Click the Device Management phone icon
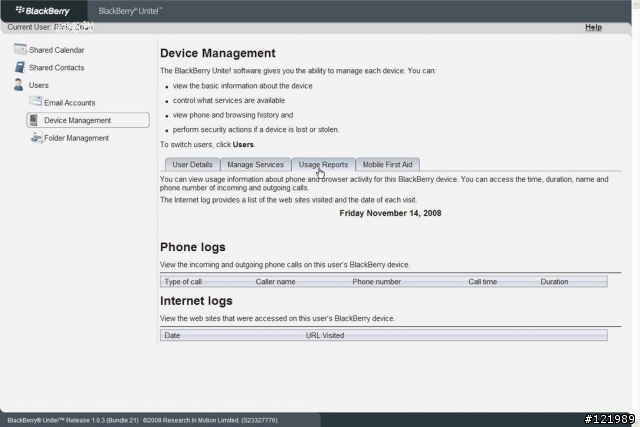This screenshot has width=640, height=427. pyautogui.click(x=34, y=120)
